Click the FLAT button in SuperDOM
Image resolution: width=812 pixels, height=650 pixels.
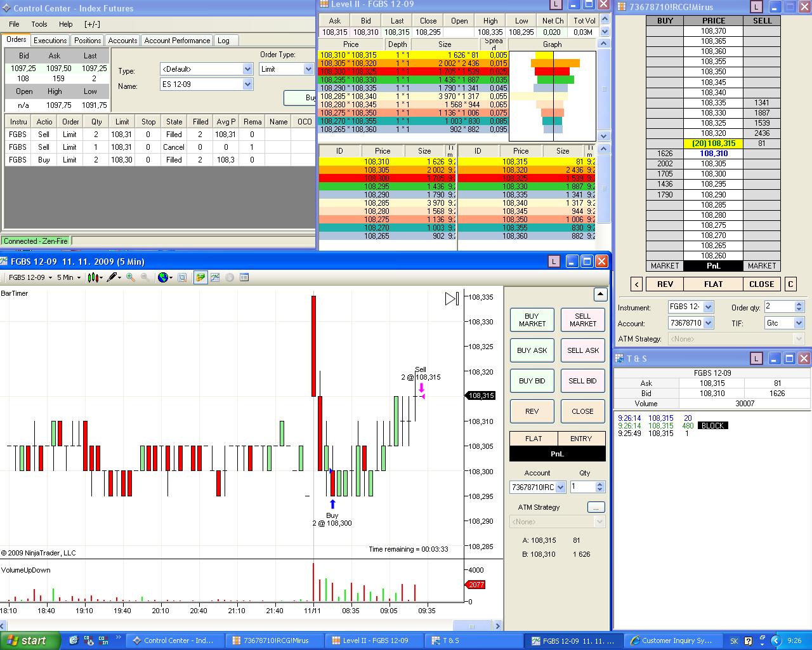(x=713, y=284)
